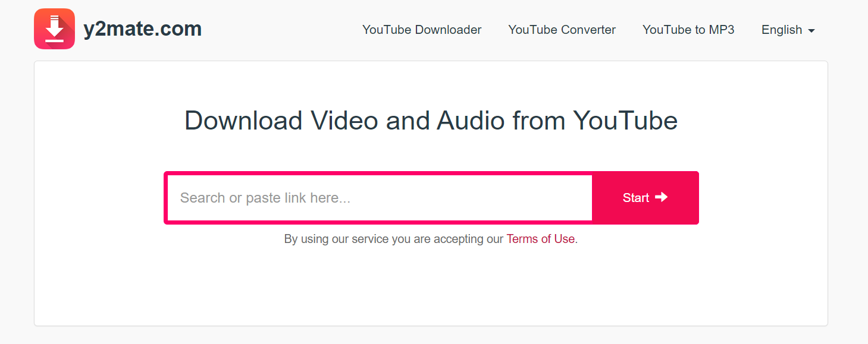The width and height of the screenshot is (868, 344).
Task: Click the word "Downloader" in the navigation bar
Action: tap(449, 30)
